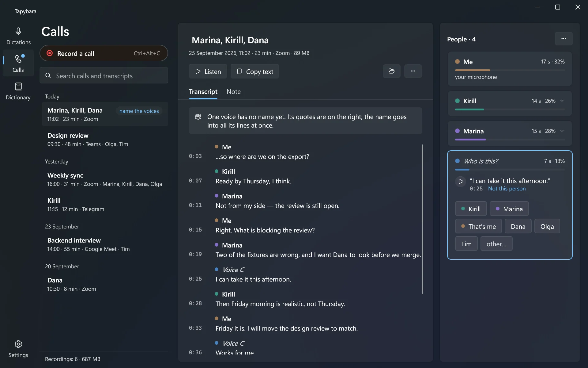The width and height of the screenshot is (588, 368).
Task: Open Settings from the sidebar
Action: [18, 349]
